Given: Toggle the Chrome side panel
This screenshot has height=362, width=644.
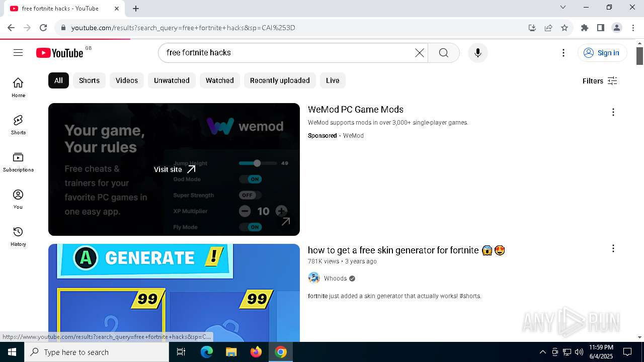Looking at the screenshot, I should coord(601,28).
